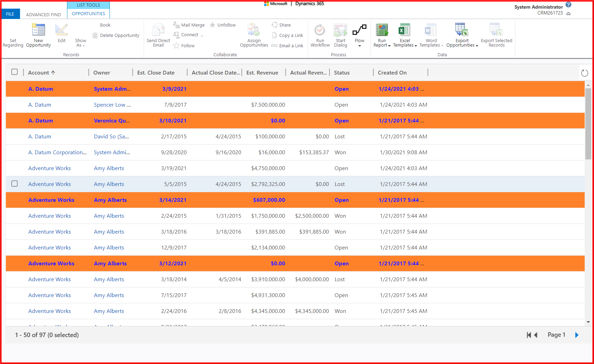Sort by Actual Revenue column header

(x=308, y=72)
